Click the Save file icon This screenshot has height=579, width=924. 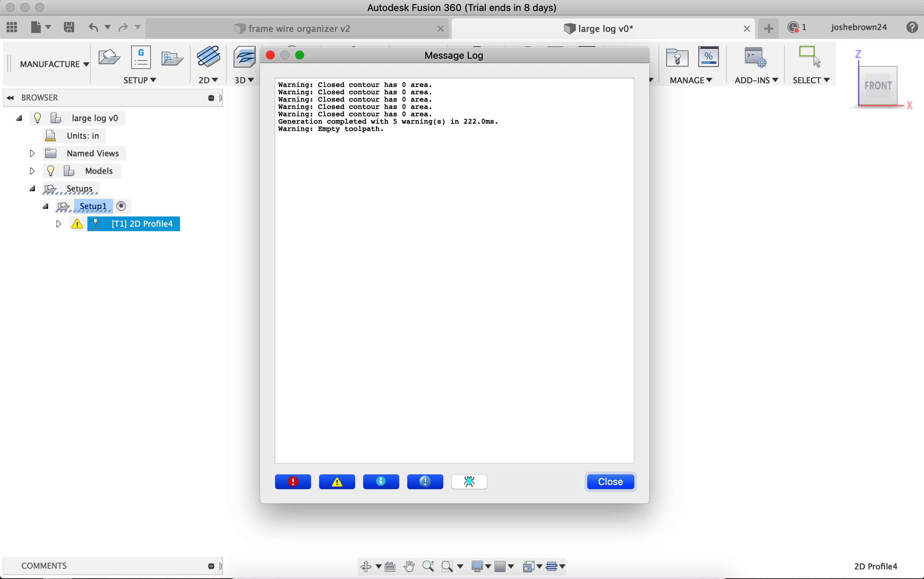pyautogui.click(x=69, y=27)
